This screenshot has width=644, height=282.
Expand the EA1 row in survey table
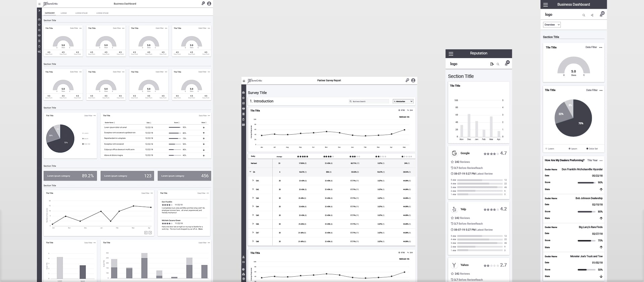[x=253, y=180]
